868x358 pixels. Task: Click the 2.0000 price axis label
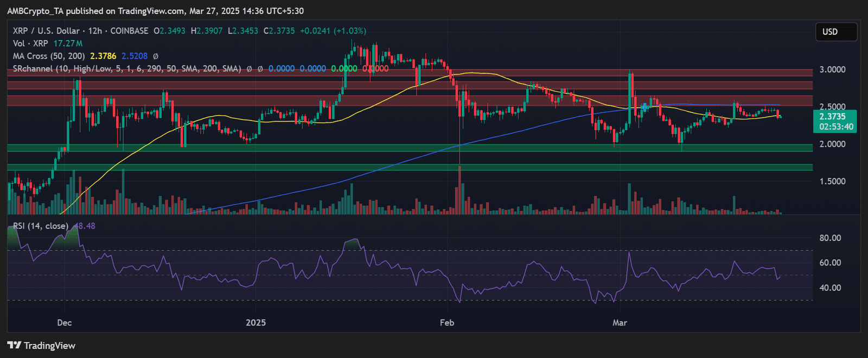pyautogui.click(x=832, y=144)
